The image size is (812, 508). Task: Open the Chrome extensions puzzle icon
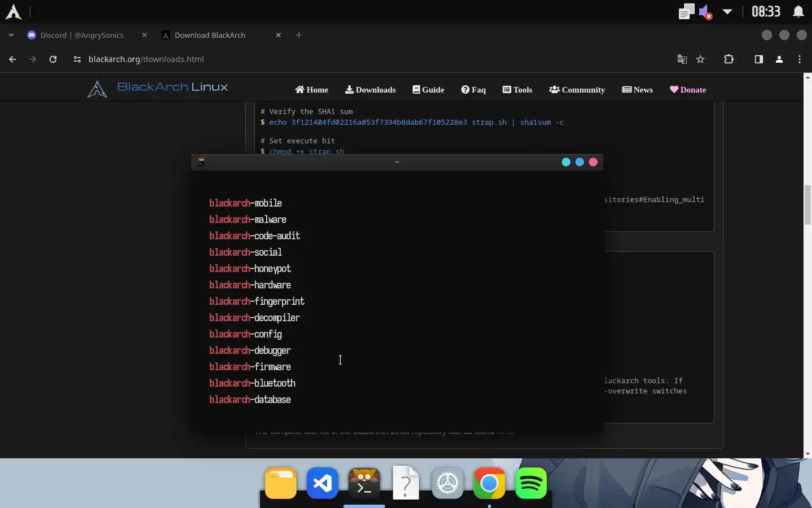click(x=729, y=59)
